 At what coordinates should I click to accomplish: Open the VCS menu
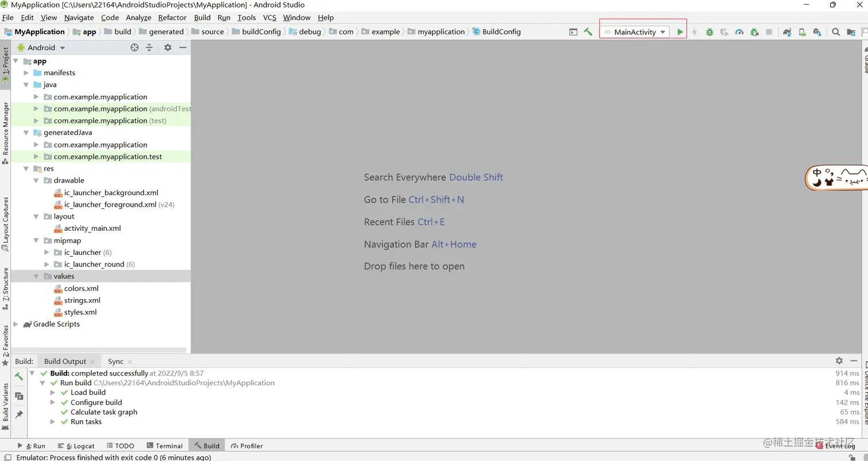point(270,18)
